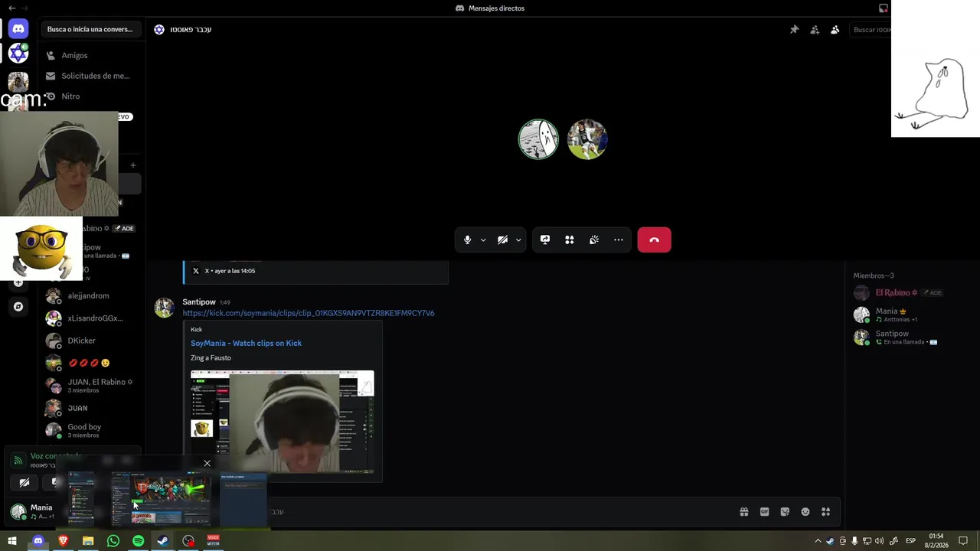Open activities launcher in call controls
Image resolution: width=980 pixels, height=551 pixels.
570,240
